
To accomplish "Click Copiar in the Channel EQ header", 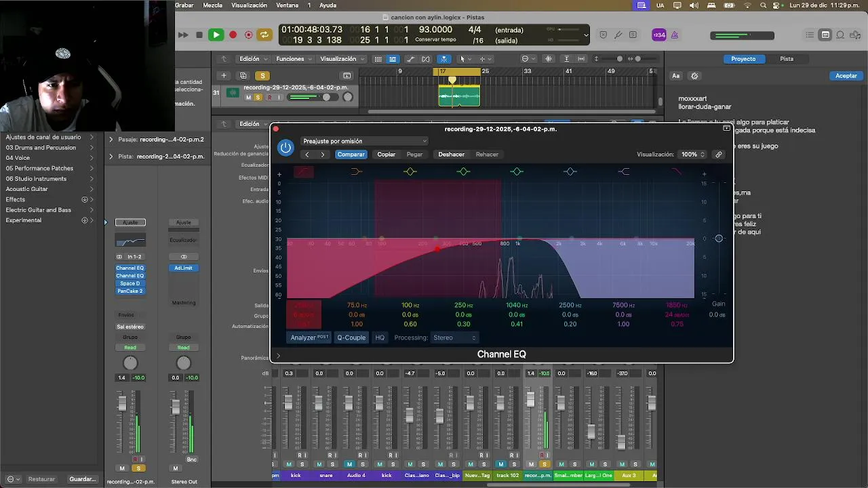I will (x=387, y=155).
